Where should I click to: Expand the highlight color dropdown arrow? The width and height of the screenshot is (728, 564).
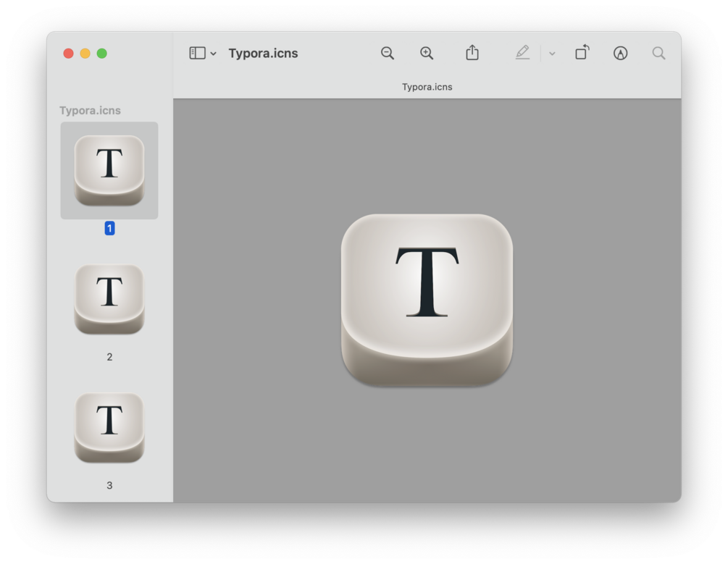tap(552, 54)
